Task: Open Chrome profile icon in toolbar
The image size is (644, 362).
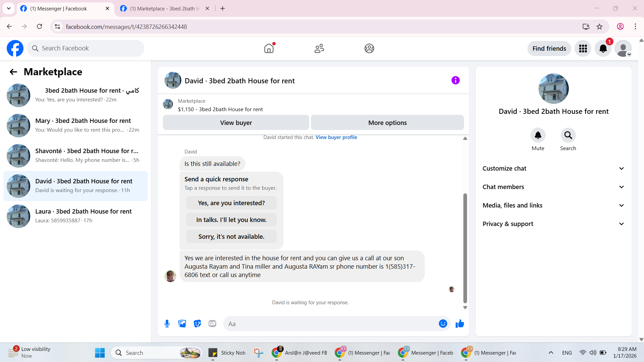Action: pyautogui.click(x=620, y=27)
